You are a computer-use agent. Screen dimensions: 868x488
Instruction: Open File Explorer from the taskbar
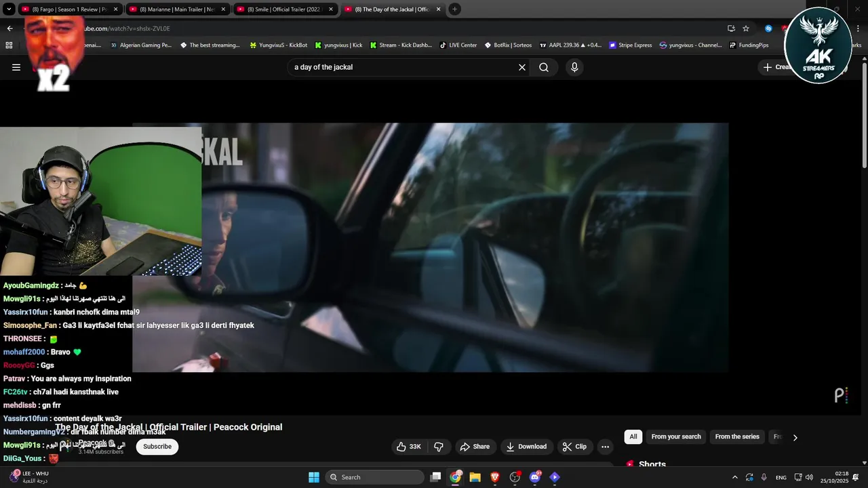click(475, 477)
